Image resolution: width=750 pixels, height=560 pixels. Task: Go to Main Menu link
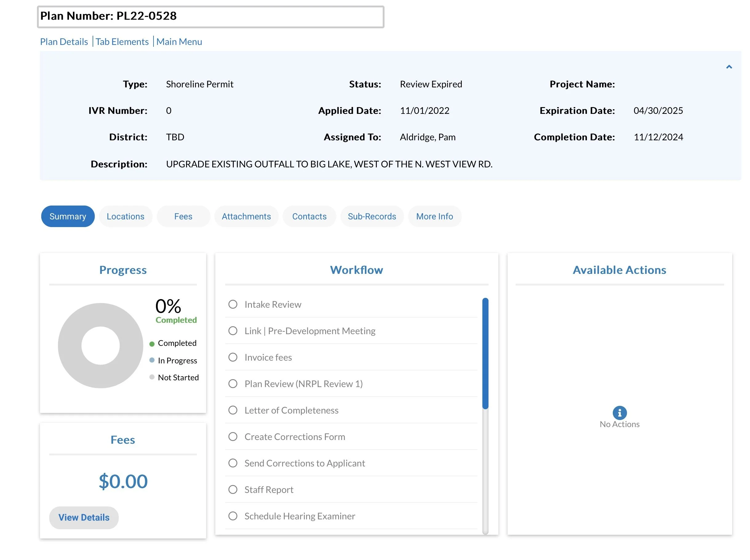179,42
